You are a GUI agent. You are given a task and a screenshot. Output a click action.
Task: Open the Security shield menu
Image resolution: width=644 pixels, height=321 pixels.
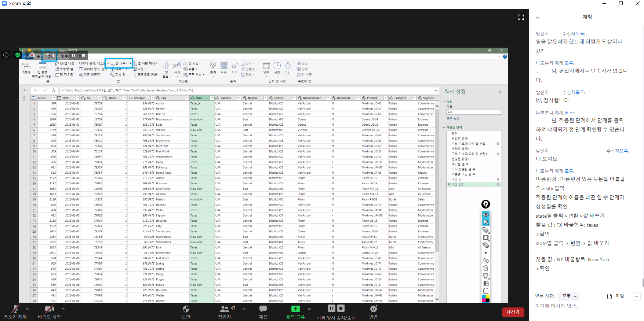pos(186,309)
